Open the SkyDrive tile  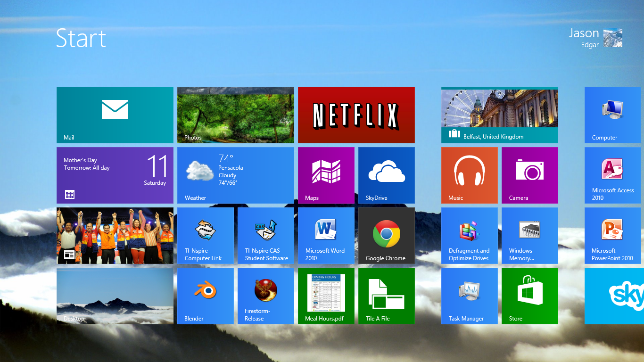click(387, 175)
